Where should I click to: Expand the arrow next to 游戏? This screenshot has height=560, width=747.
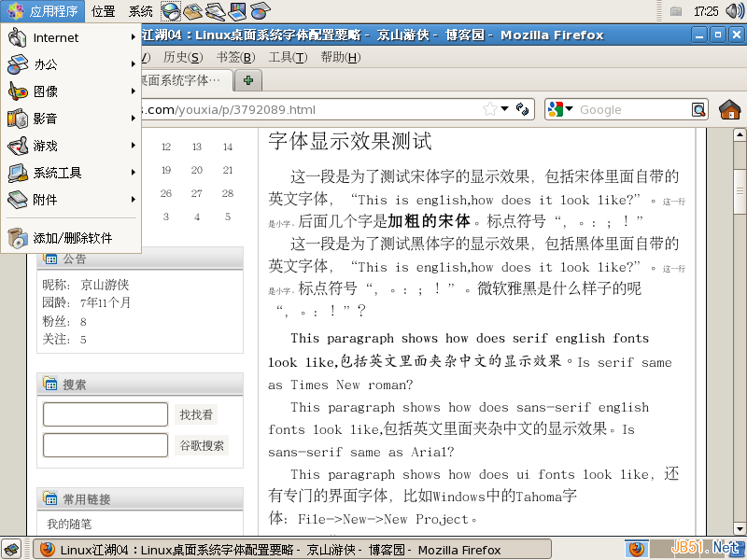click(x=134, y=145)
